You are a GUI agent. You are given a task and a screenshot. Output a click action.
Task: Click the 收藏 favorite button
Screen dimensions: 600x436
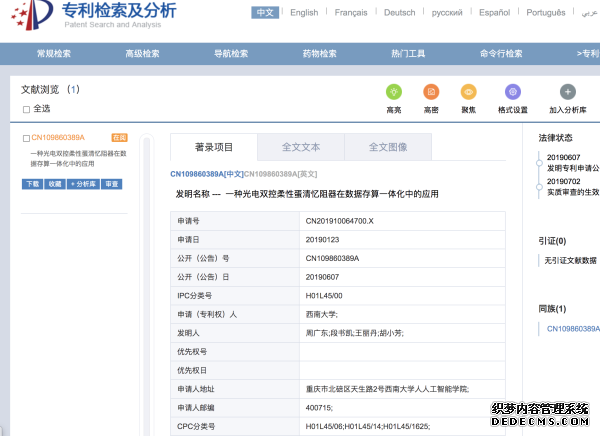click(55, 184)
